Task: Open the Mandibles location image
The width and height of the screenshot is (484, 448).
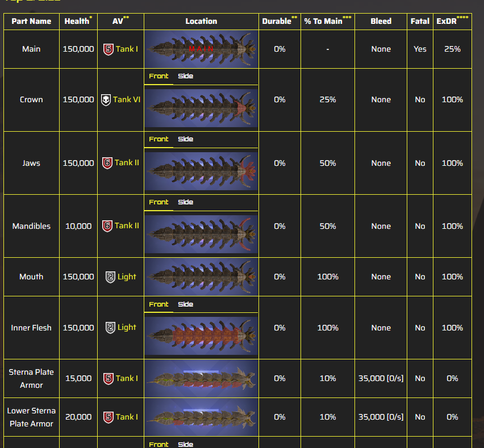Action: coord(201,234)
